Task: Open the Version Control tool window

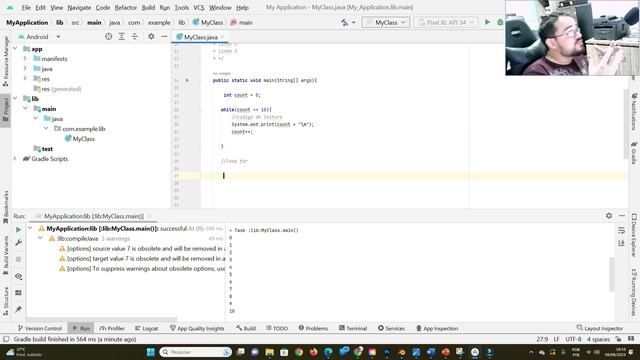Action: click(x=40, y=328)
